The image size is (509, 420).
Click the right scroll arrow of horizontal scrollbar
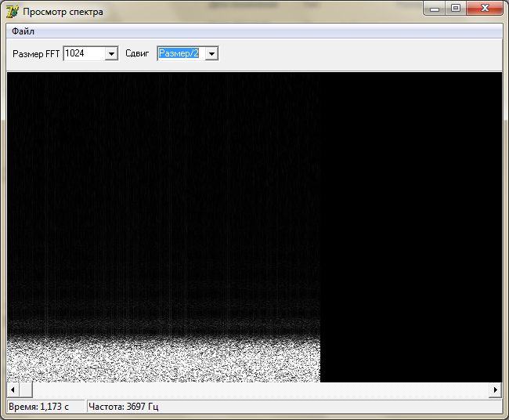tap(496, 389)
